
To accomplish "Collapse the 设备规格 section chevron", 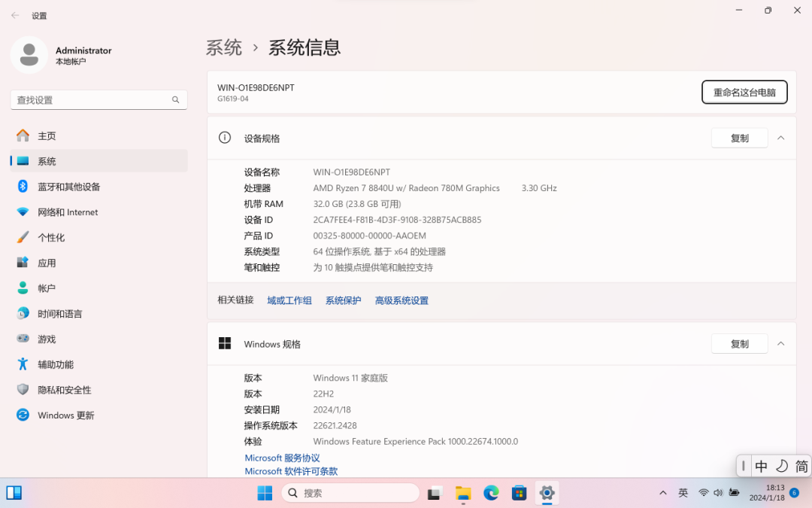I will click(780, 138).
